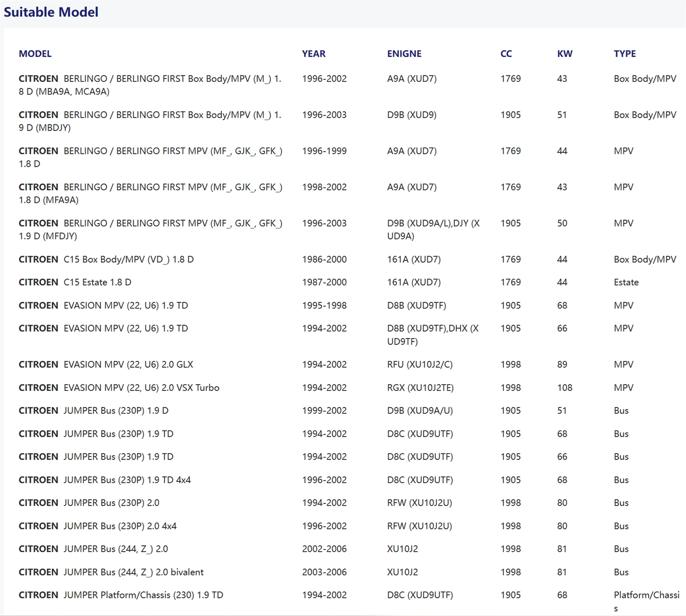Click the MODEL column header
686x616 pixels.
[x=35, y=54]
